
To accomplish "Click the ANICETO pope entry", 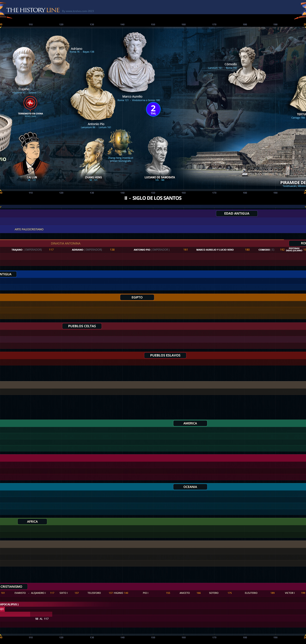I will coord(185,593).
